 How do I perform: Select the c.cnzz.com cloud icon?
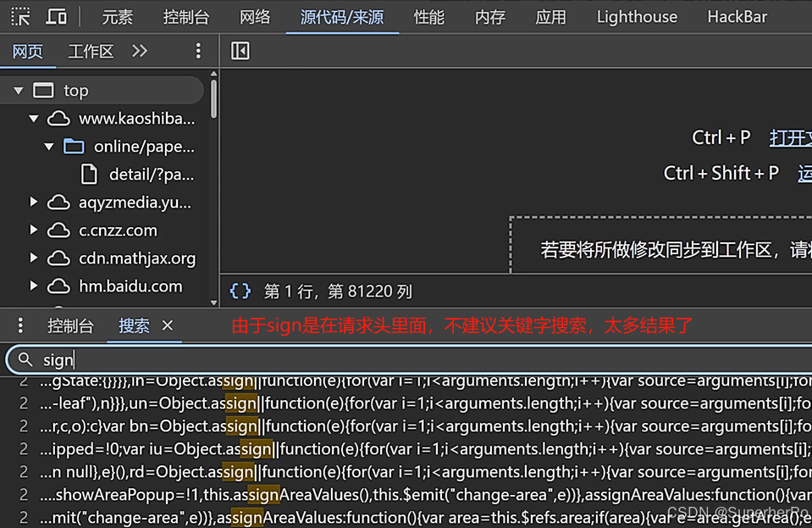(58, 230)
